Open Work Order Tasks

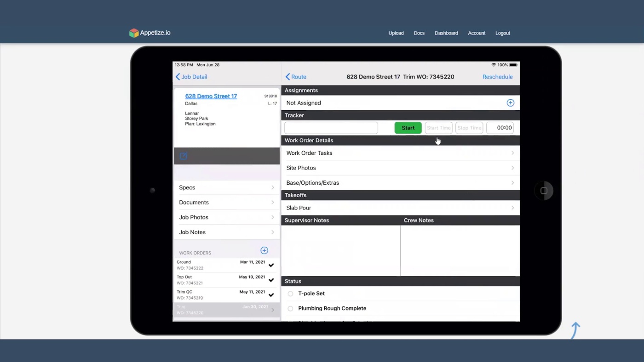pos(400,153)
